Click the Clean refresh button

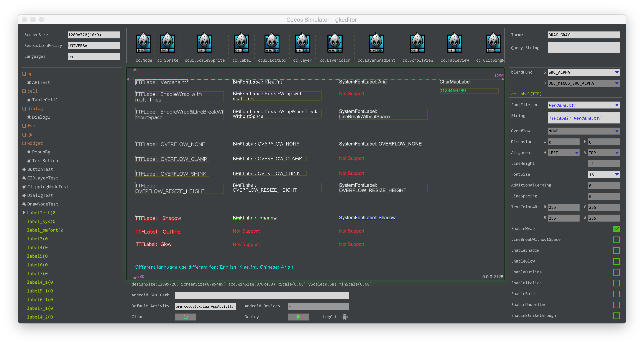(x=185, y=317)
